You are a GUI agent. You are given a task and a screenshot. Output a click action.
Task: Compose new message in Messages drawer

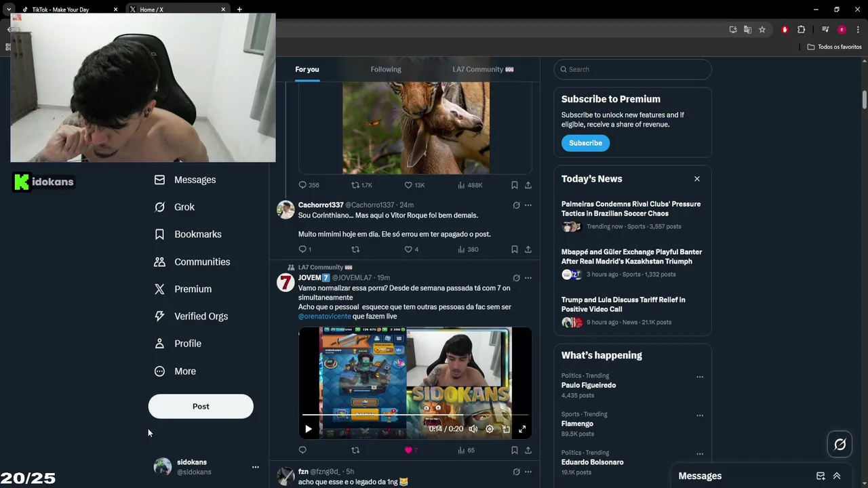click(821, 476)
